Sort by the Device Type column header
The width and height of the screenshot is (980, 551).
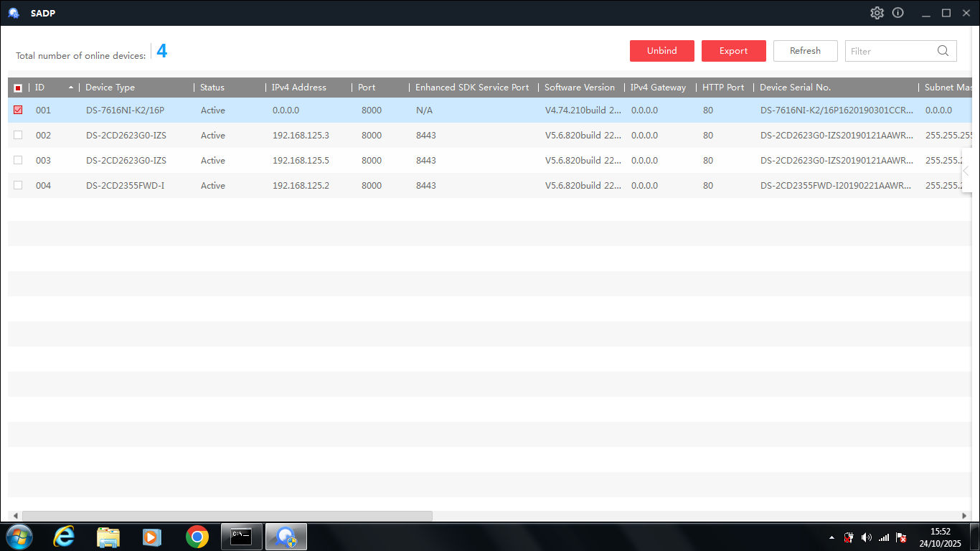110,88
